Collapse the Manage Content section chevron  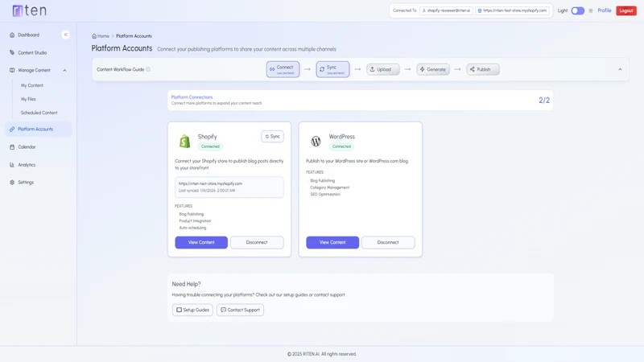(x=65, y=70)
